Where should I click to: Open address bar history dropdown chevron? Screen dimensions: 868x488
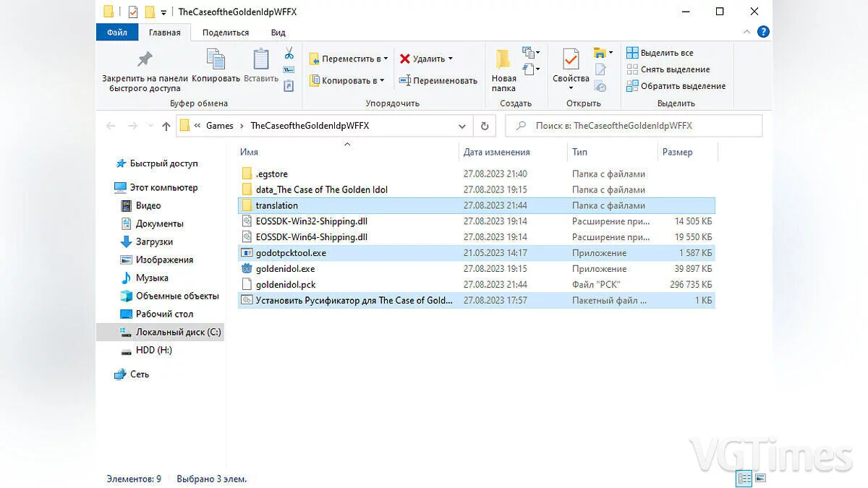click(x=462, y=126)
